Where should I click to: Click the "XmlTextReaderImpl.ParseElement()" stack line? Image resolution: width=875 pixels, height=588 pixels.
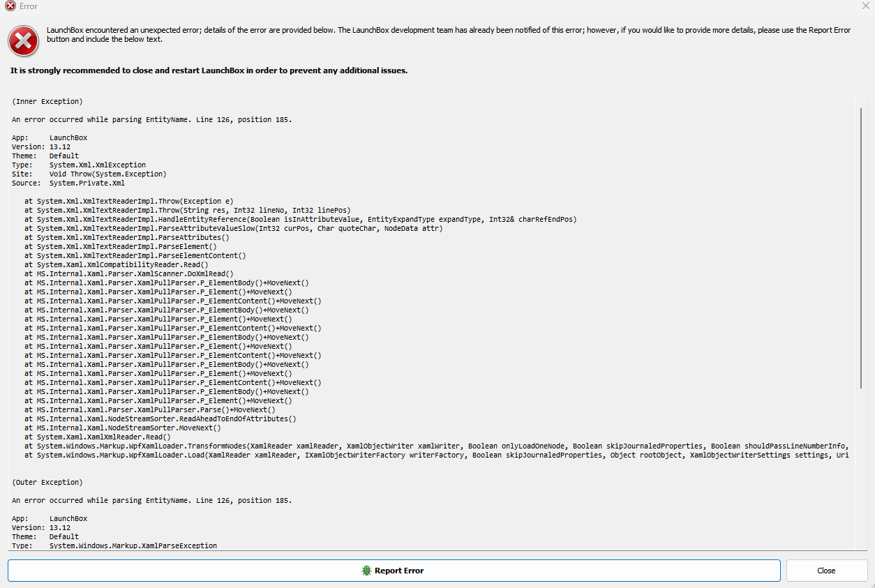121,247
